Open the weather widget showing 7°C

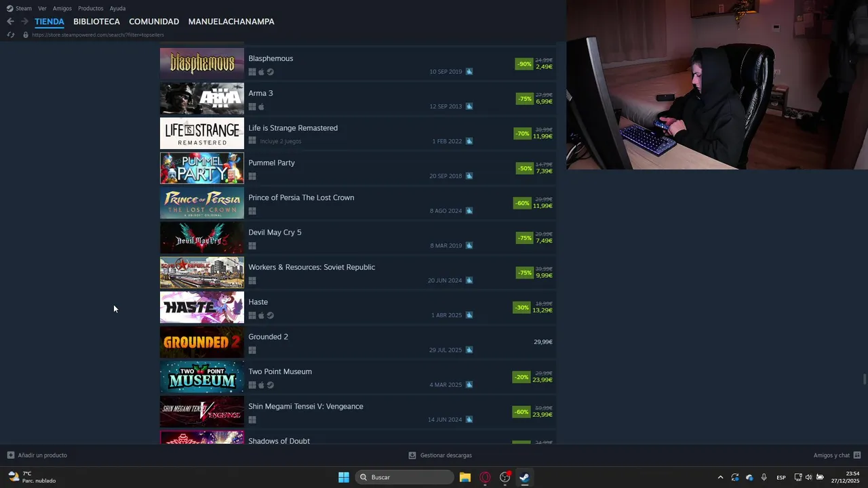(32, 477)
